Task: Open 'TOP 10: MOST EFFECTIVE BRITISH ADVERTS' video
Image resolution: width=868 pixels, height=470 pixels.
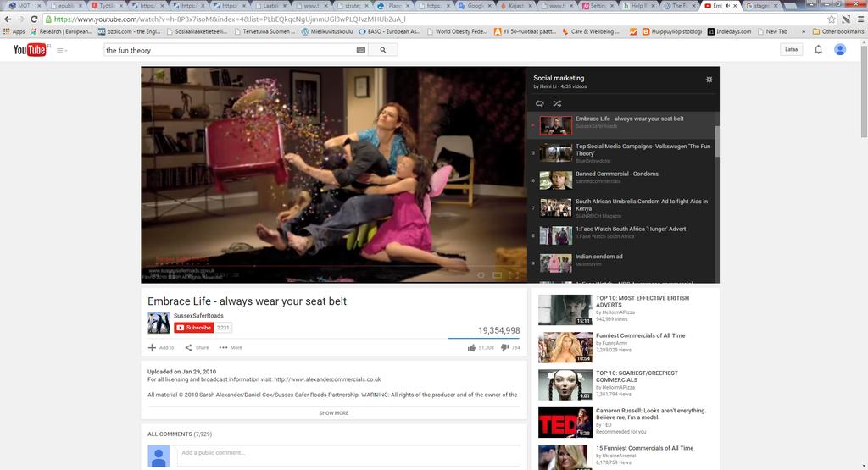Action: (643, 301)
